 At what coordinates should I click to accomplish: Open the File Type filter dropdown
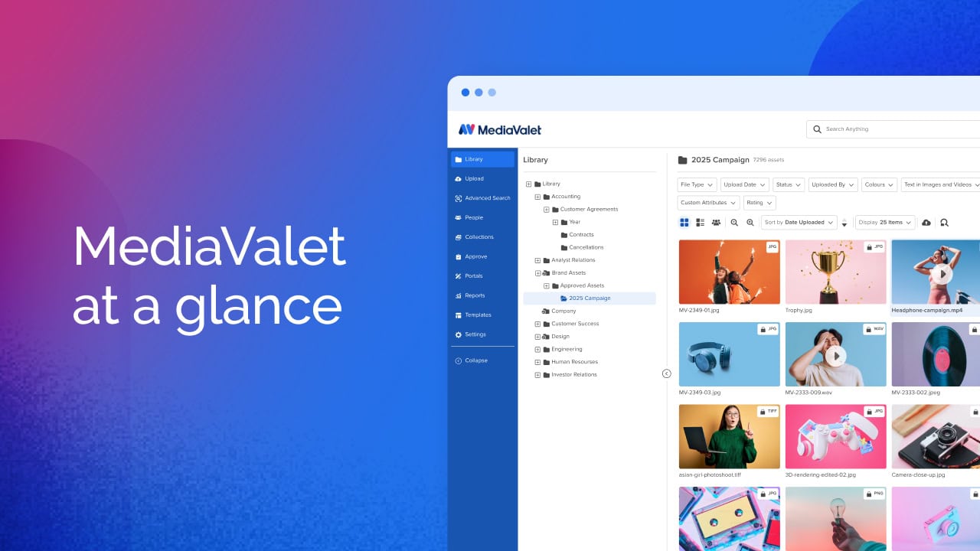coord(697,184)
